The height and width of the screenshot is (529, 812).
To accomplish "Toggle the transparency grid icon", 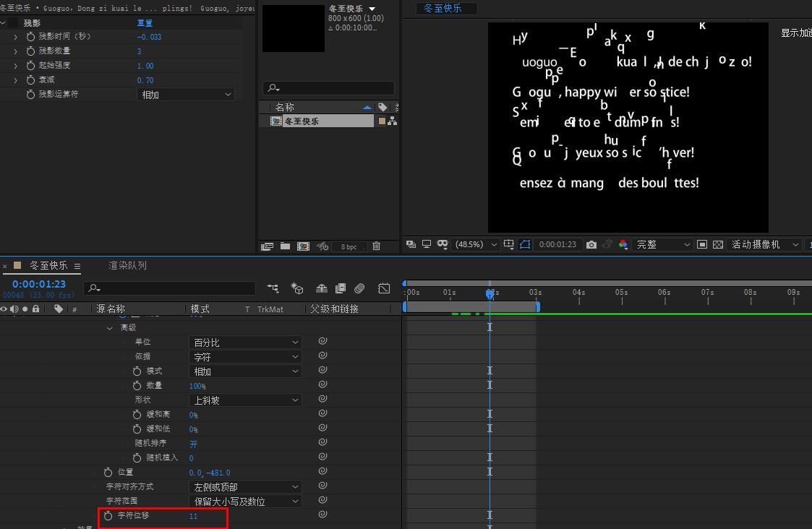I will pyautogui.click(x=718, y=244).
